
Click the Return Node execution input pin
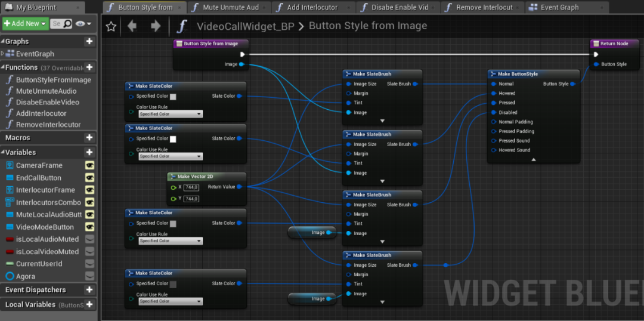tap(596, 54)
